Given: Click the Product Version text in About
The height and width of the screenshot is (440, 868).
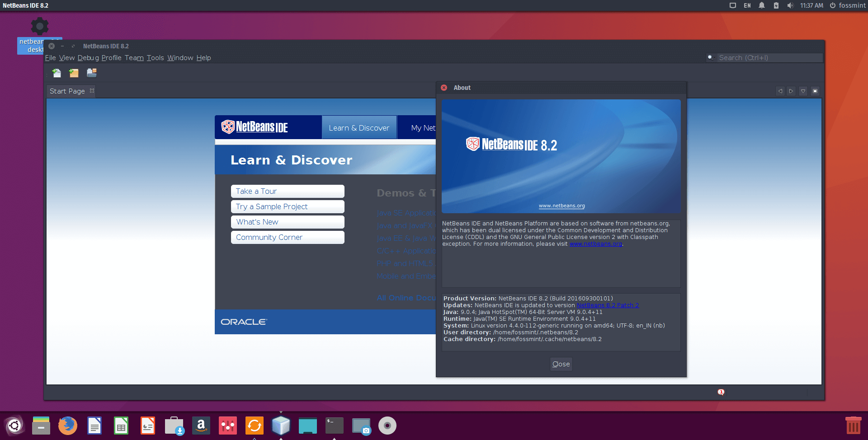Looking at the screenshot, I should (x=528, y=299).
